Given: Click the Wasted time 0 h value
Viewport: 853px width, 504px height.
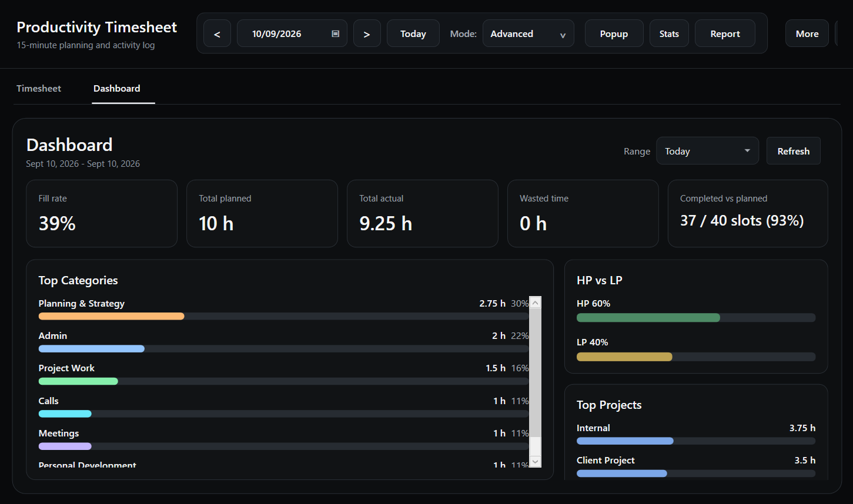Looking at the screenshot, I should 533,223.
